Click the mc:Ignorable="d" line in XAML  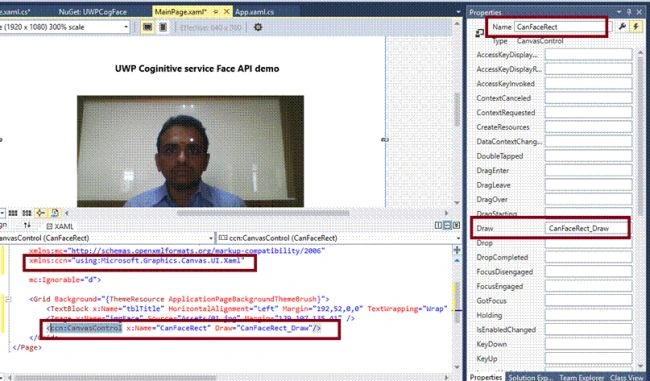point(65,280)
